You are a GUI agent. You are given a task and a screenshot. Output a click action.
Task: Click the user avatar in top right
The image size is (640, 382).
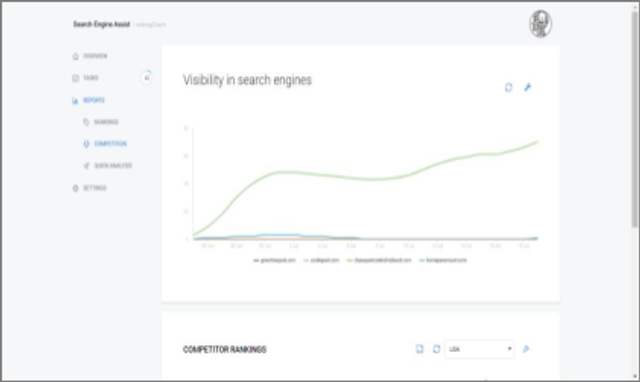point(540,24)
